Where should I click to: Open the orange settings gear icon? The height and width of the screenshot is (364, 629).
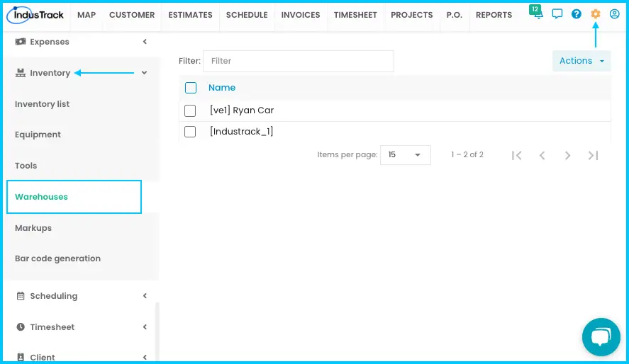596,14
